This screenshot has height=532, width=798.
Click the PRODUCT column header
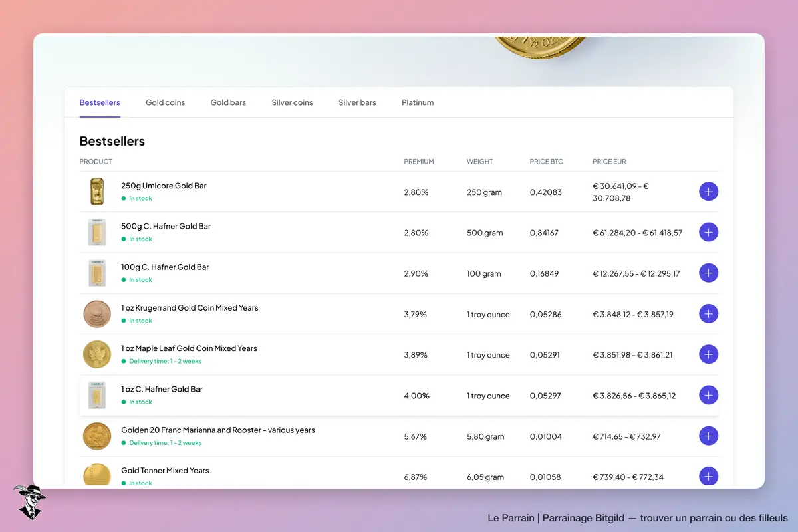click(x=96, y=162)
